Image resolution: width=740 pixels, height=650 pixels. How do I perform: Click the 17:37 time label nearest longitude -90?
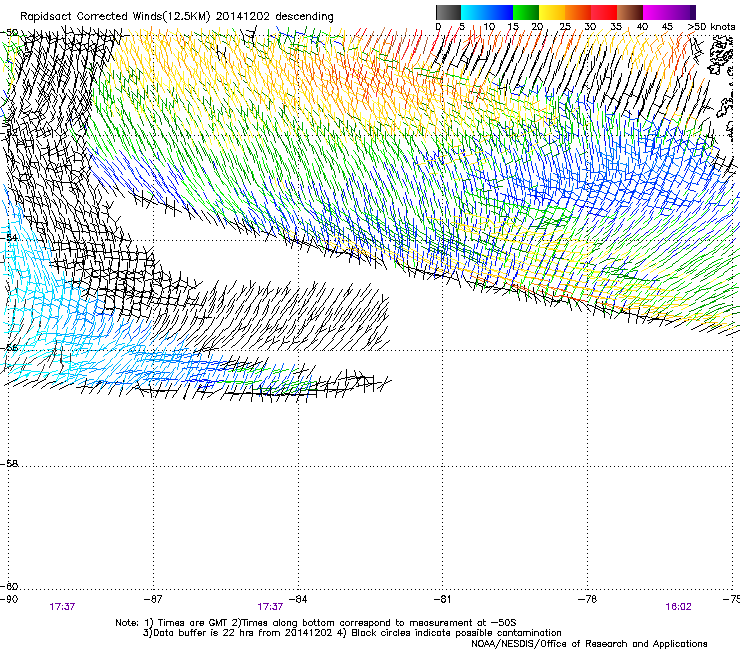pos(62,607)
